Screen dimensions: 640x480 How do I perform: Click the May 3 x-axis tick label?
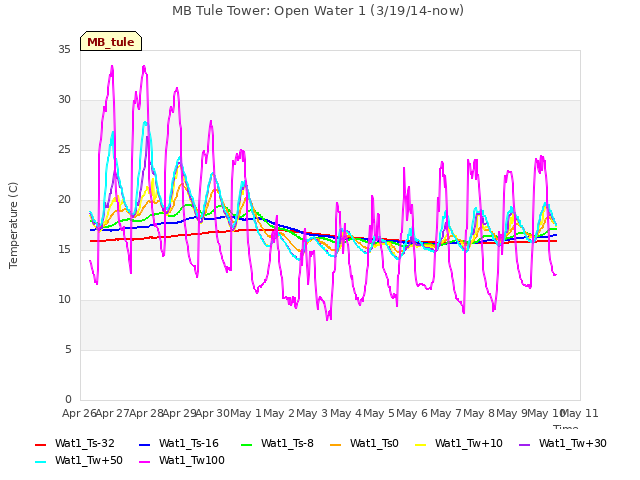(312, 413)
